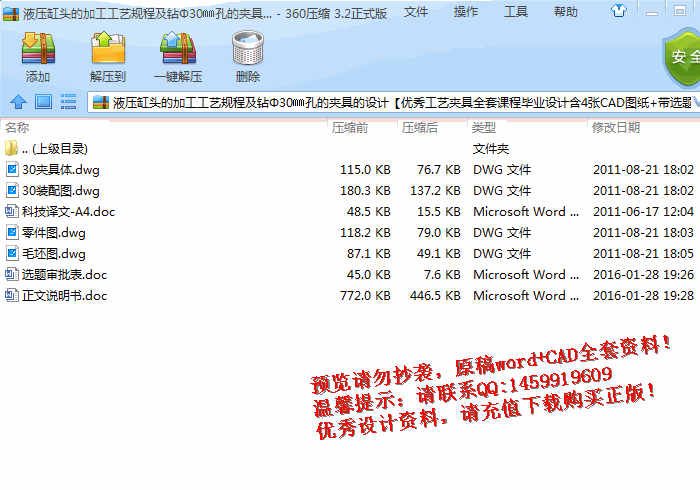Select the 科技译文-A4.doc Word icon
This screenshot has width=700, height=490.
(12, 211)
